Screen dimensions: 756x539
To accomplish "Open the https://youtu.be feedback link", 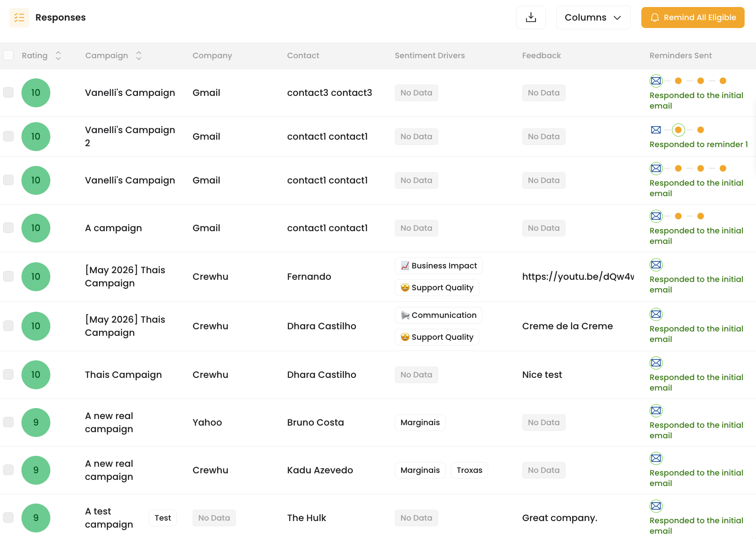I will (x=578, y=277).
